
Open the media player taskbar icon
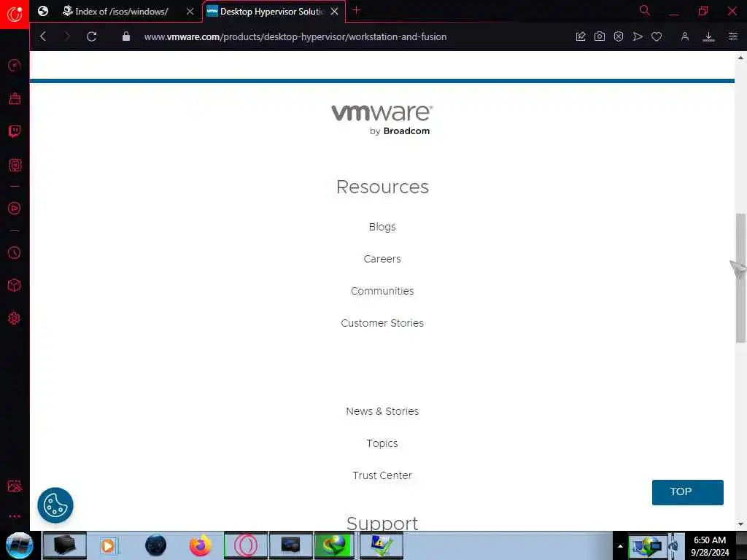[x=108, y=545]
